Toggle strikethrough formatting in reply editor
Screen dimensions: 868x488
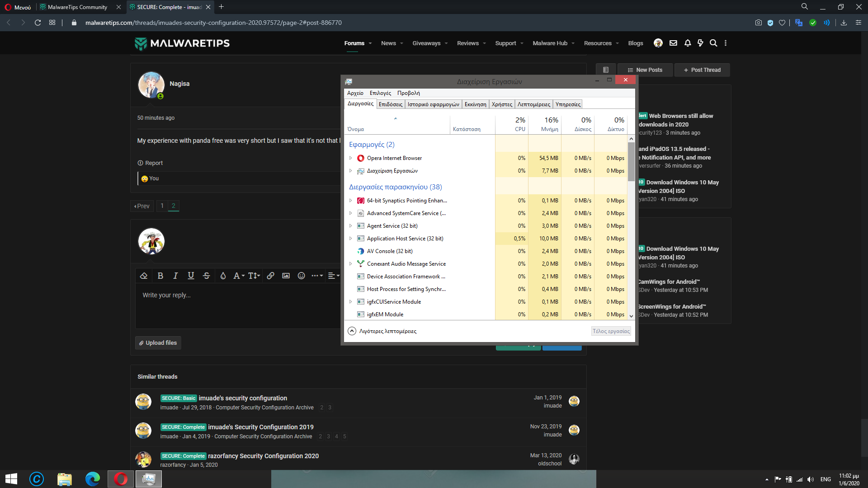(x=206, y=276)
